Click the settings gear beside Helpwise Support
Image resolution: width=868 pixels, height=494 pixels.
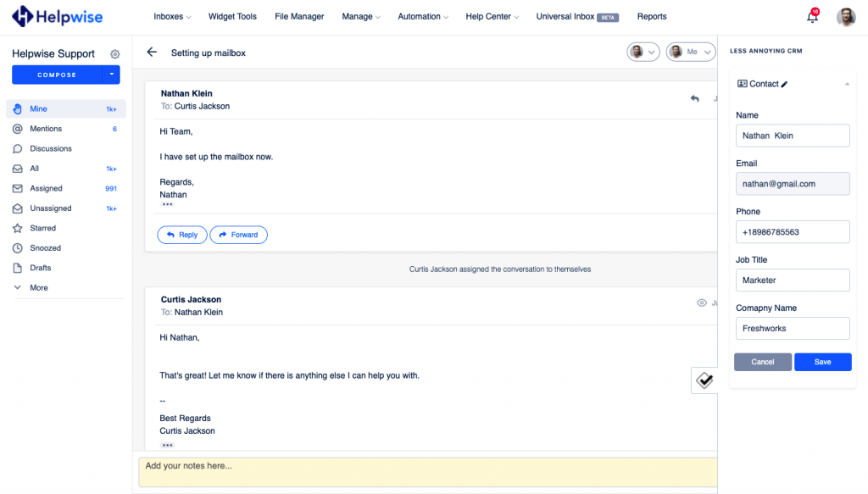pos(115,54)
